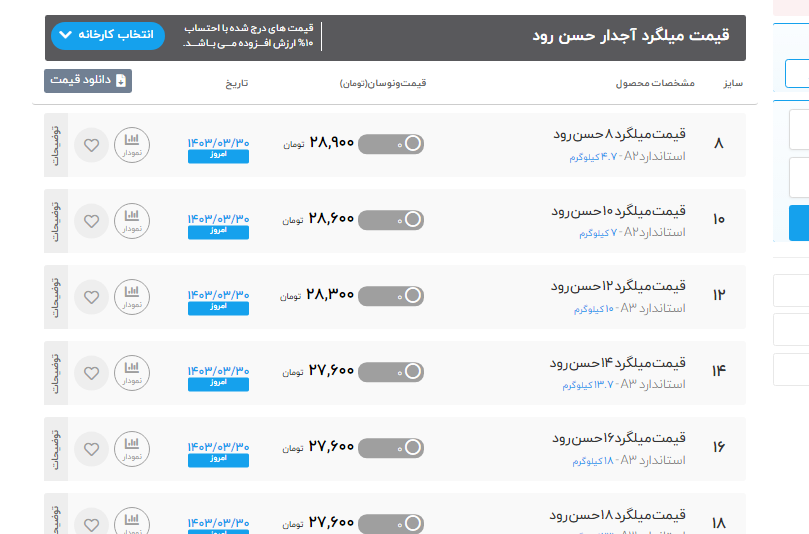The width and height of the screenshot is (809, 534).
Task: Expand توضیحات panel for size 14 row
Action: (x=56, y=373)
